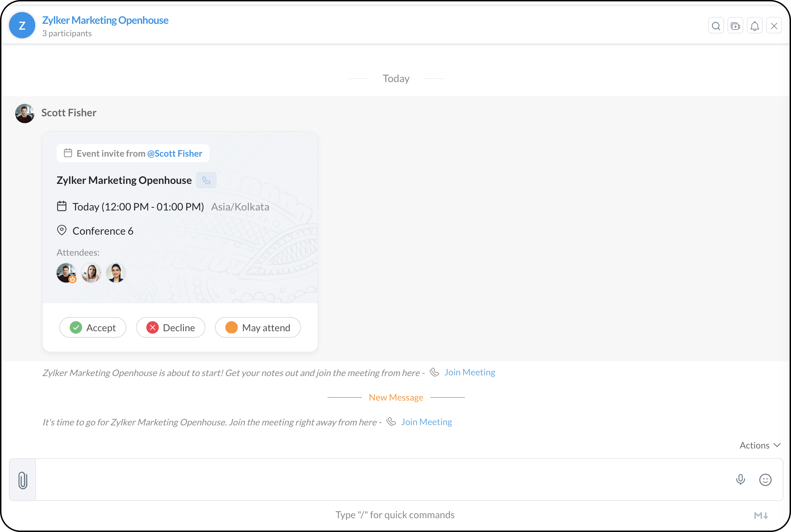Click the channel Z avatar icon
The image size is (791, 532).
22,26
